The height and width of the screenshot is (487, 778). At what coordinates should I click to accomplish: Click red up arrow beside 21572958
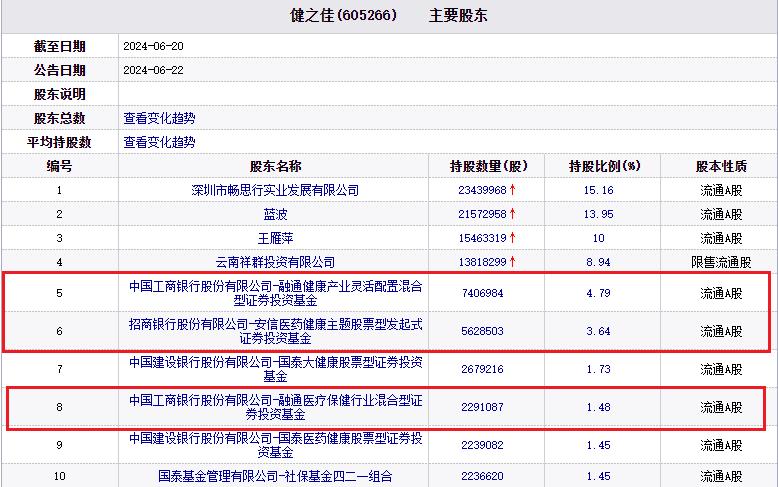513,214
